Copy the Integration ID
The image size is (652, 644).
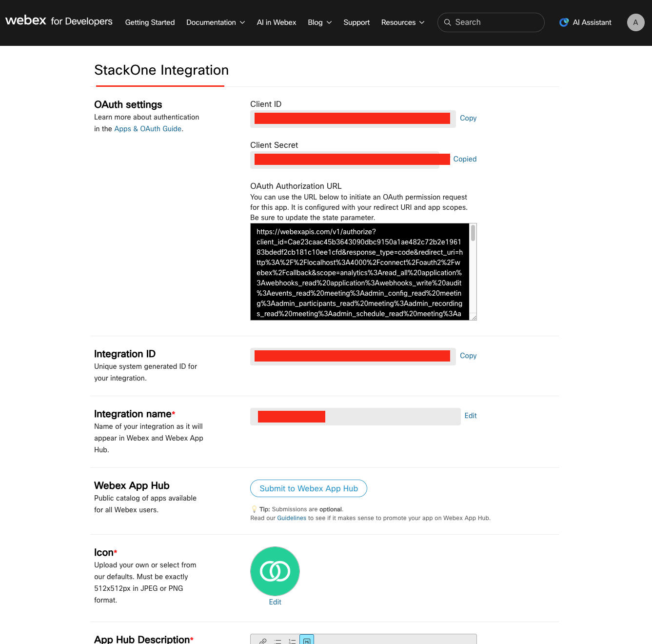pyautogui.click(x=468, y=356)
